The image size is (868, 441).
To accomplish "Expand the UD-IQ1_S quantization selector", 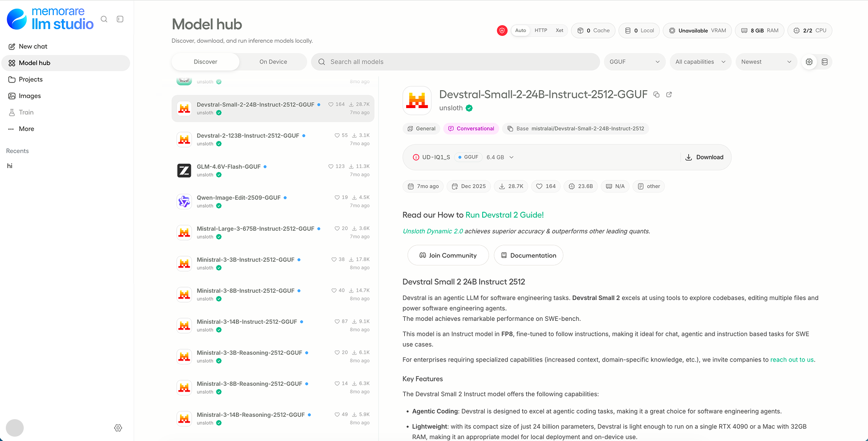I will pos(463,157).
